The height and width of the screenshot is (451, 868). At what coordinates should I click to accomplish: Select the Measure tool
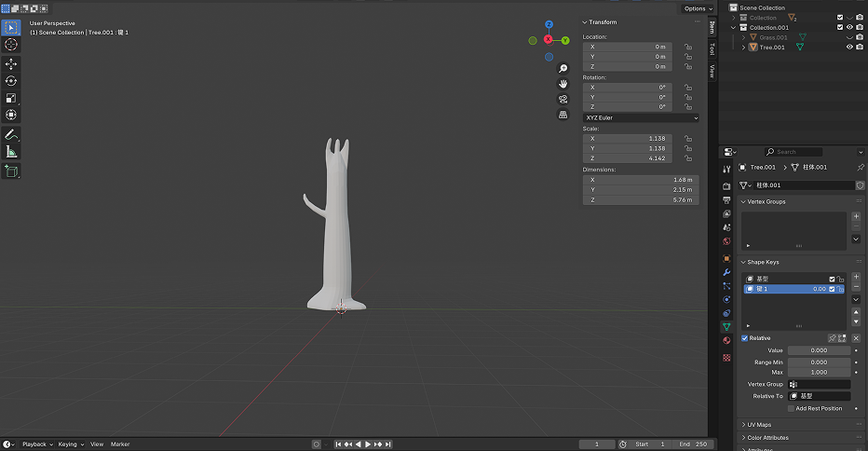click(11, 152)
